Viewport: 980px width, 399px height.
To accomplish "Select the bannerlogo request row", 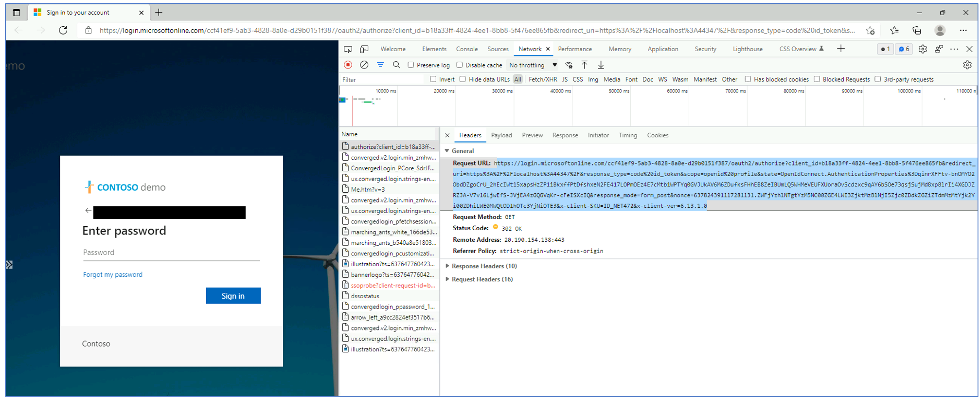I will pos(389,274).
